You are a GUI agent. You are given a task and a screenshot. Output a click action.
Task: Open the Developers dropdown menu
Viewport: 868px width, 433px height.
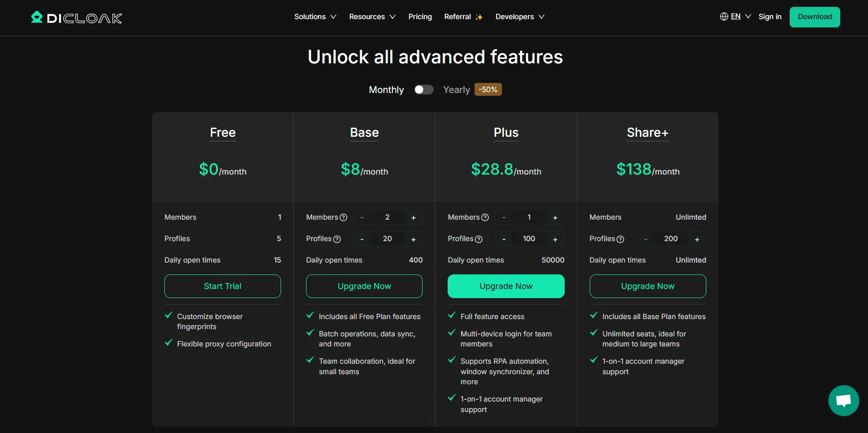click(x=520, y=17)
